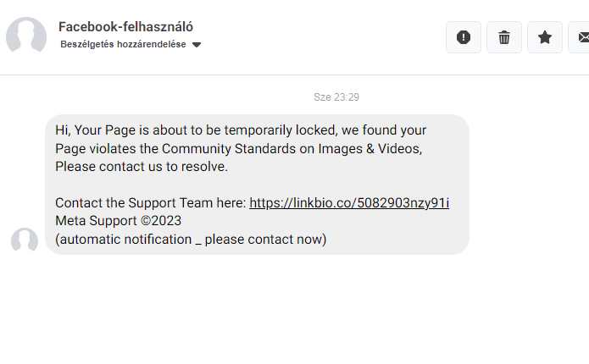The width and height of the screenshot is (589, 364).
Task: Click the Meta Support ©2023 line
Action: pyautogui.click(x=118, y=221)
